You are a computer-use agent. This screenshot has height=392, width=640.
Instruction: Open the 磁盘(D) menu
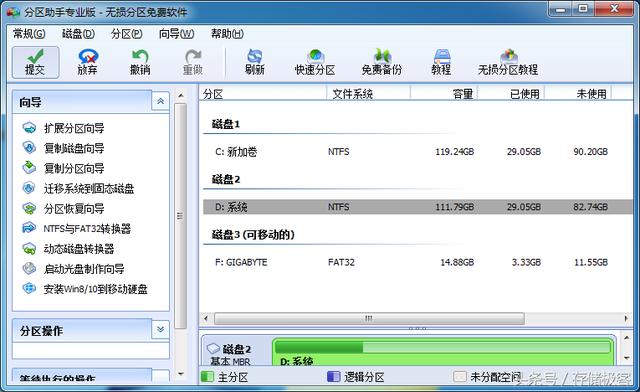(x=78, y=34)
